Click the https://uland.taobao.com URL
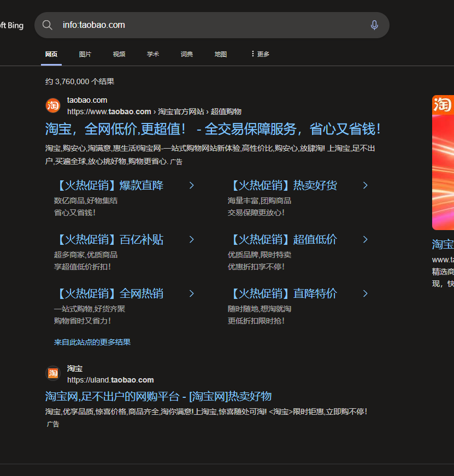Screen dimensions: 454x476 coord(110,380)
